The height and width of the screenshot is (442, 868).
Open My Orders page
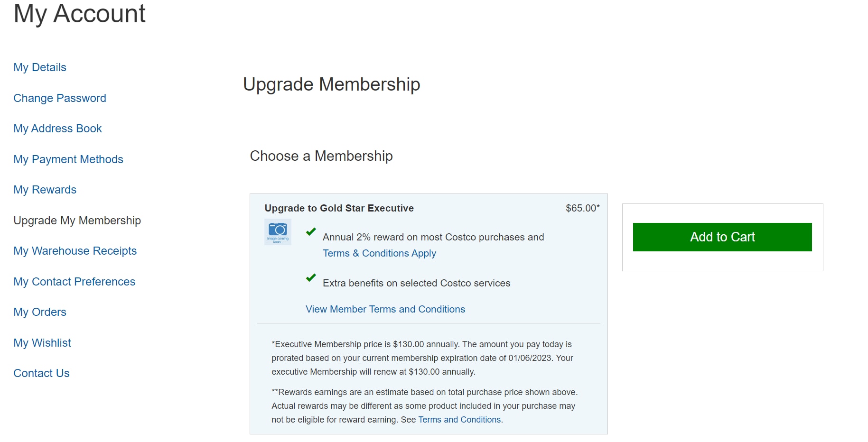click(40, 312)
